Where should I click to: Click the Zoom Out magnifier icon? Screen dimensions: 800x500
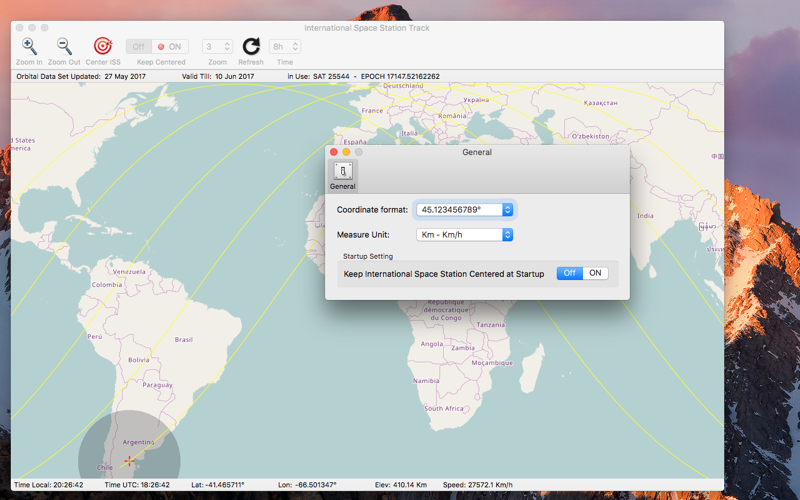(64, 46)
